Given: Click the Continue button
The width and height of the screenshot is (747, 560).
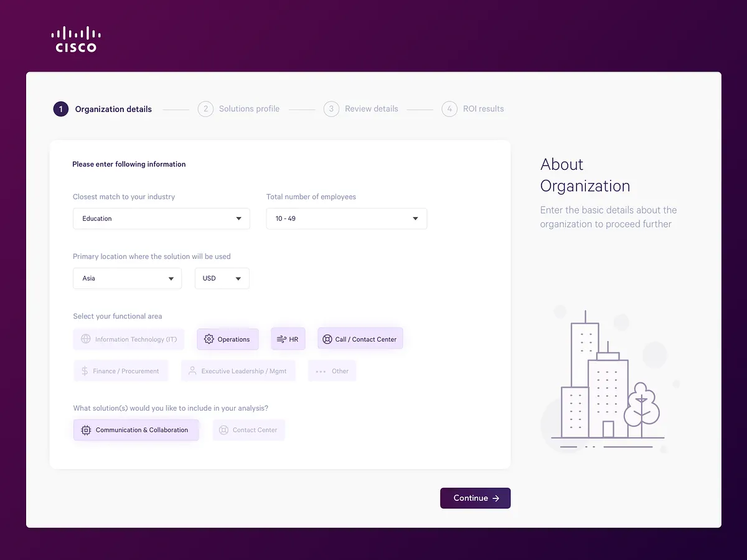Looking at the screenshot, I should [x=475, y=498].
